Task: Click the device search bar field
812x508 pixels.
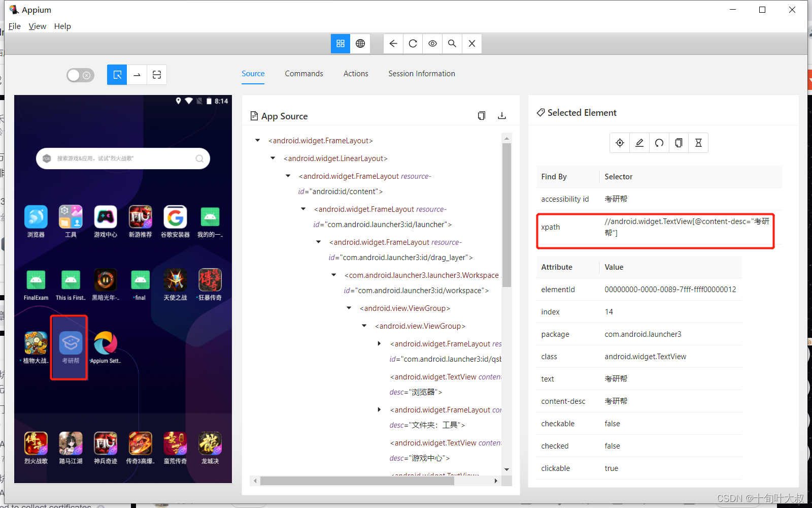Action: 123,158
